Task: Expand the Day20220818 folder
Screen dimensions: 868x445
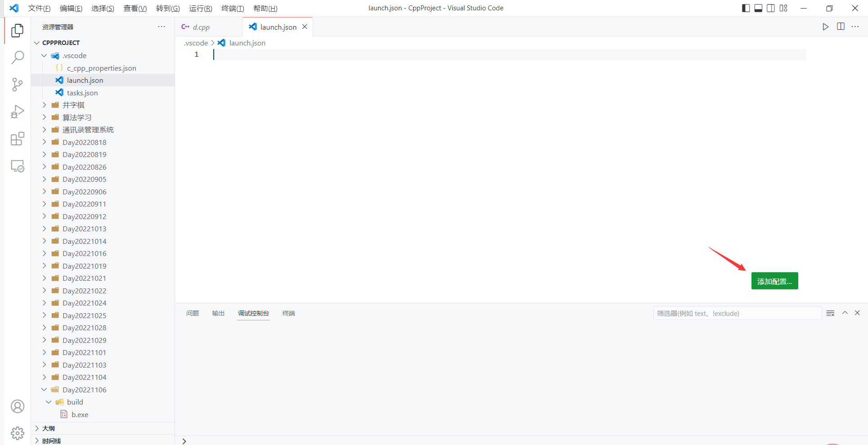Action: click(103, 142)
